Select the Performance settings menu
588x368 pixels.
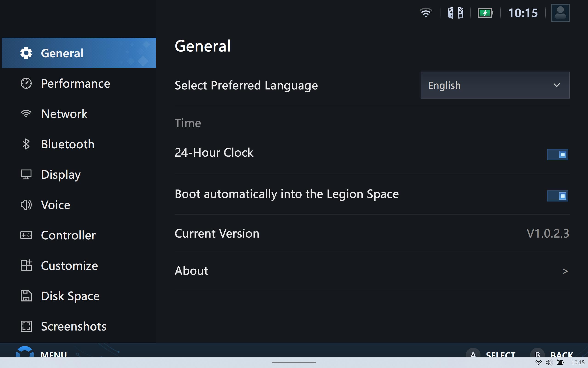tap(79, 83)
